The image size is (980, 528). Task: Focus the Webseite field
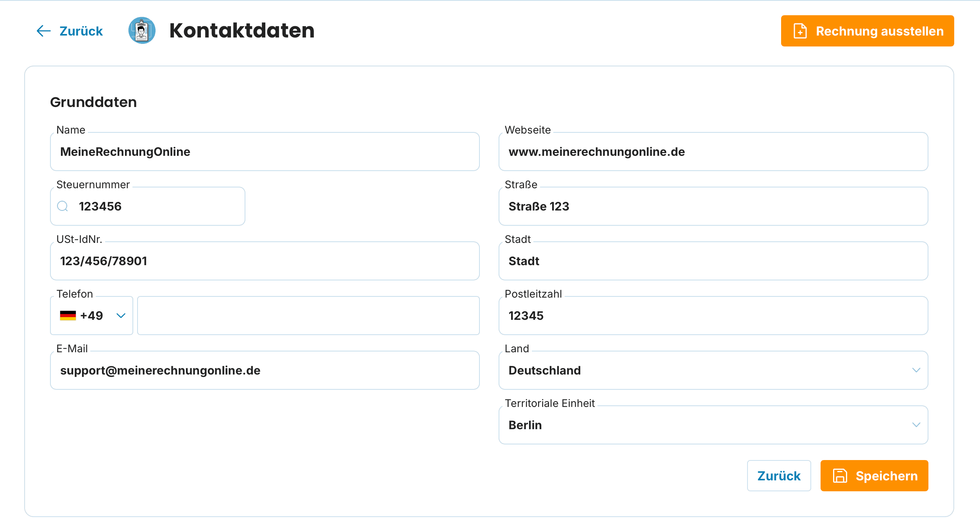point(713,152)
